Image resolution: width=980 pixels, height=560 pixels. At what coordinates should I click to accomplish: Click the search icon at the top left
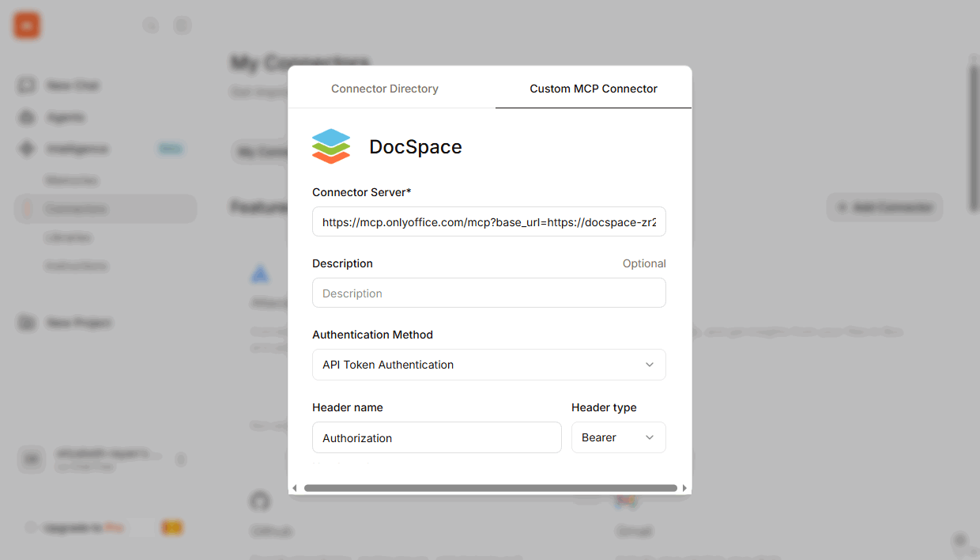(x=150, y=25)
